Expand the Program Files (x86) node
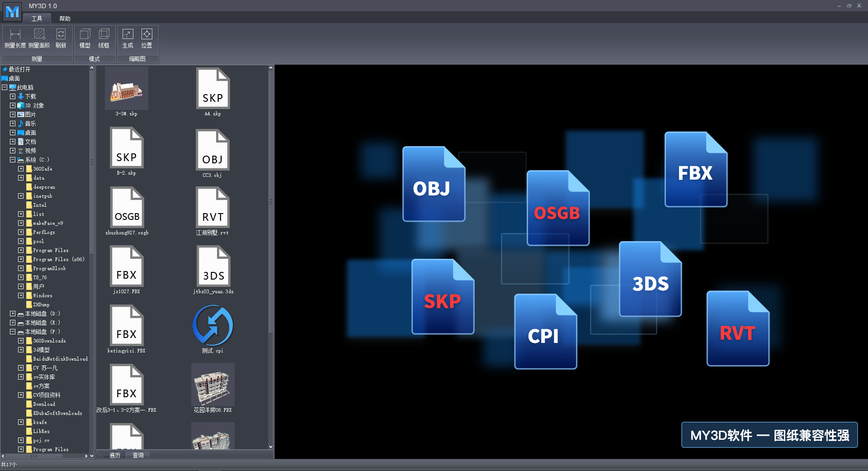 [x=21, y=259]
